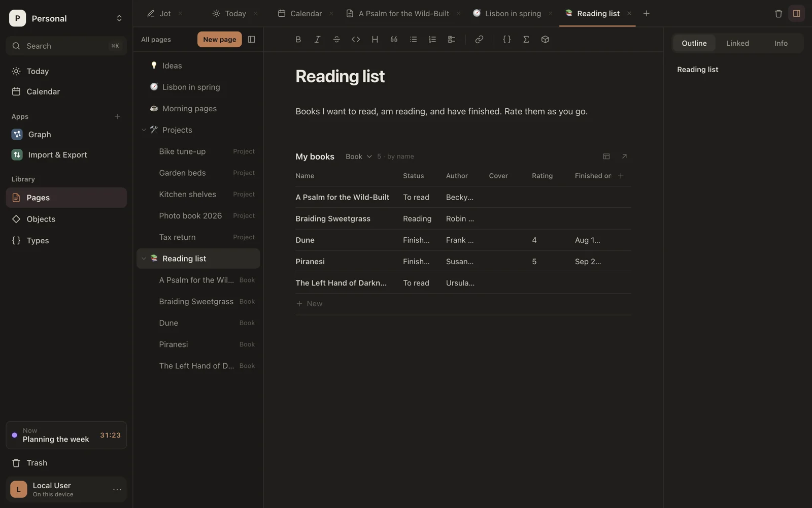
Task: Insert a block quote
Action: [394, 40]
